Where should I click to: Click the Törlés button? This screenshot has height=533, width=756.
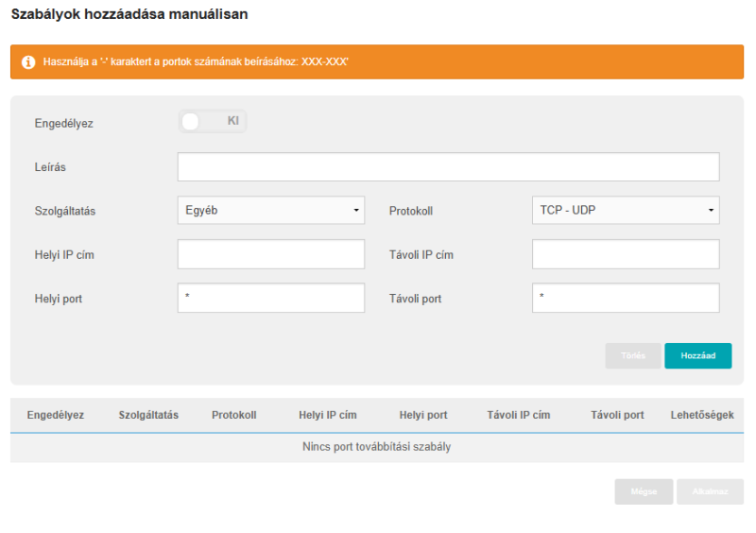(x=633, y=356)
